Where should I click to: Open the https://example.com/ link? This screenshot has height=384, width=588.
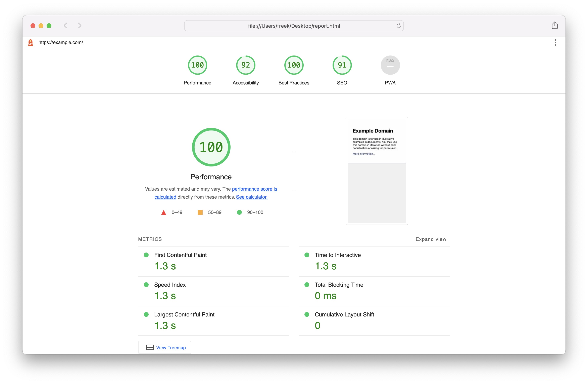point(60,43)
